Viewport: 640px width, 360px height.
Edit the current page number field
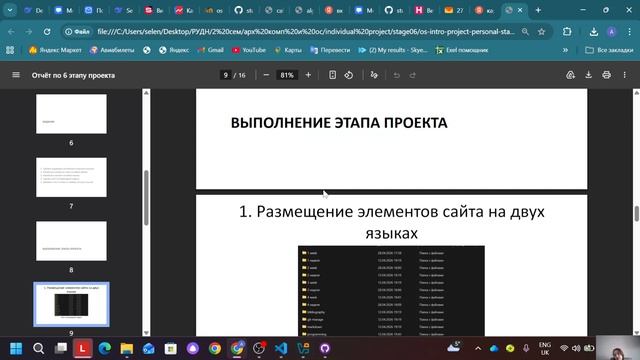[225, 75]
